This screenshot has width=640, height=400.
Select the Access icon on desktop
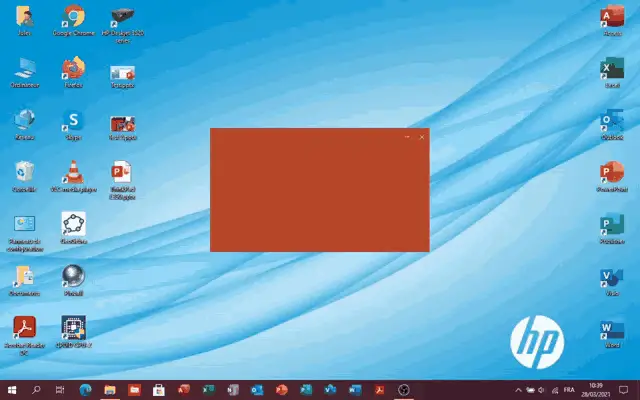(x=611, y=17)
